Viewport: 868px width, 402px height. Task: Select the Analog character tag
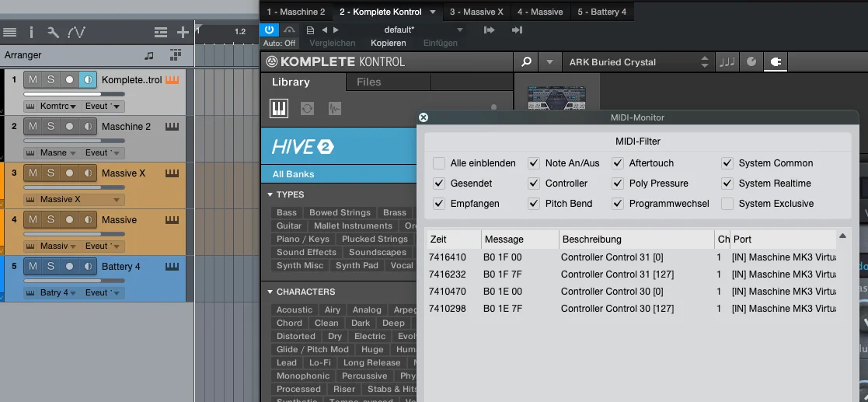tap(367, 310)
